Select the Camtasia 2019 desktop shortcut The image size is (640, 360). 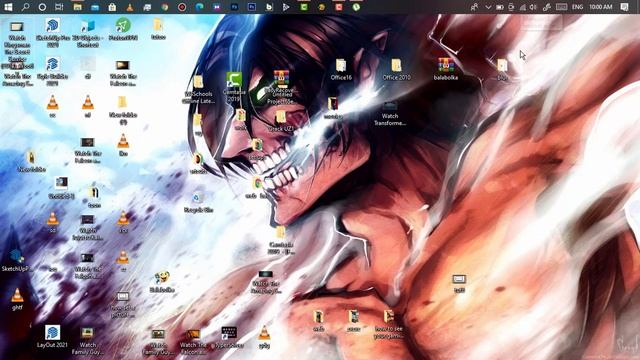(234, 87)
